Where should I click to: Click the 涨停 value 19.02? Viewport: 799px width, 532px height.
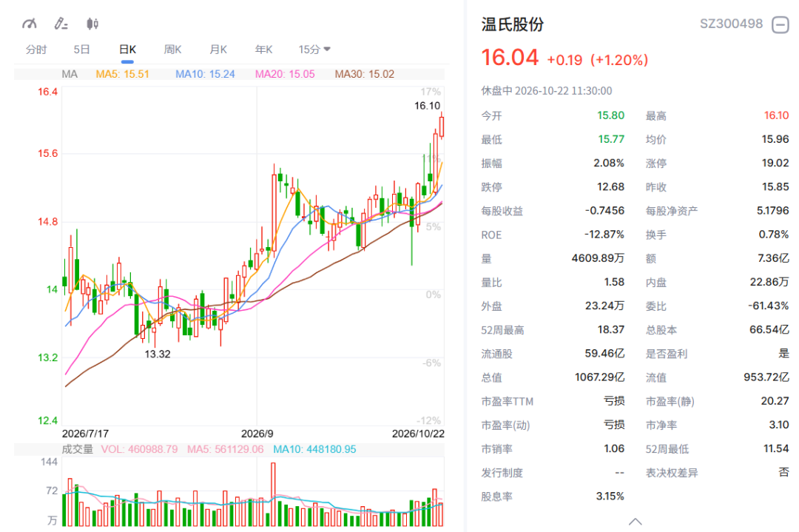point(775,163)
